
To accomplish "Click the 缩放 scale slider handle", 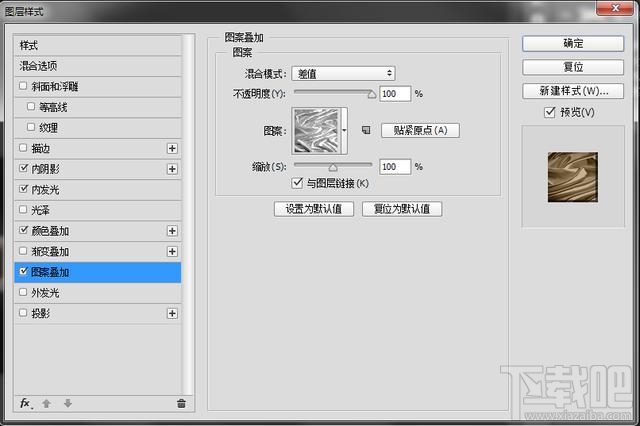I will click(333, 167).
